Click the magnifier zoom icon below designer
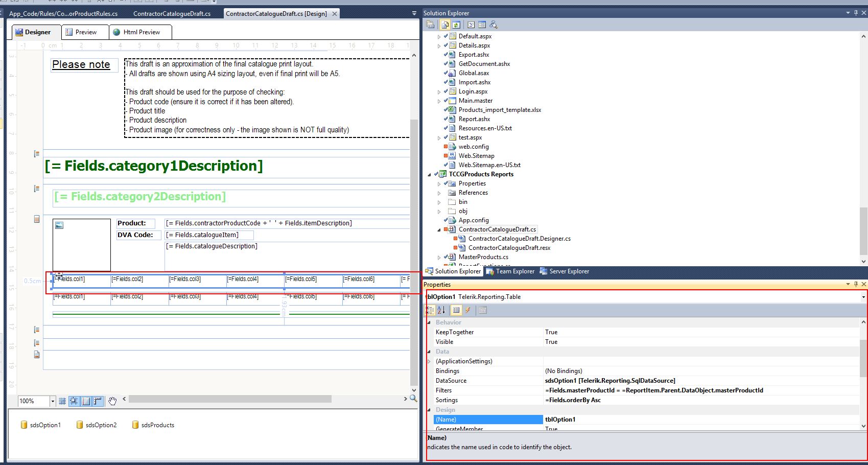The height and width of the screenshot is (465, 868). (413, 399)
